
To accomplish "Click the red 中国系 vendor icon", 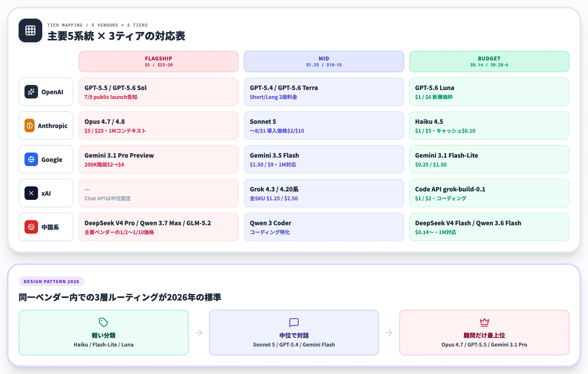I will pyautogui.click(x=31, y=227).
